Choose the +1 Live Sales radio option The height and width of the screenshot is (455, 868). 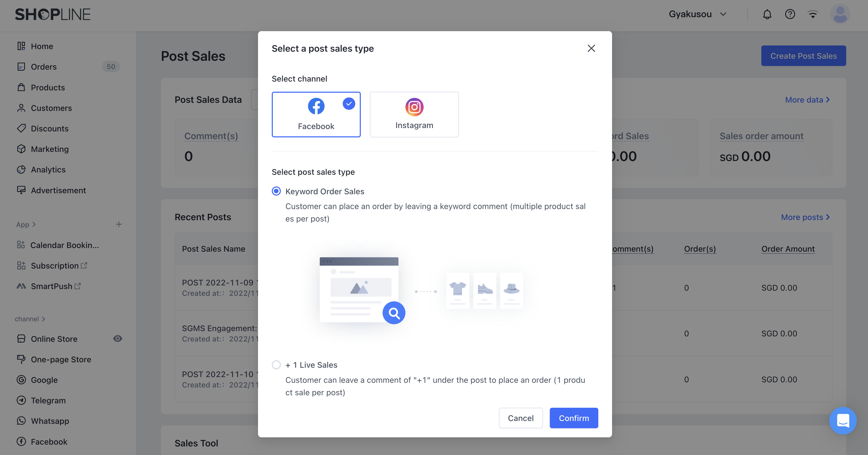(276, 365)
